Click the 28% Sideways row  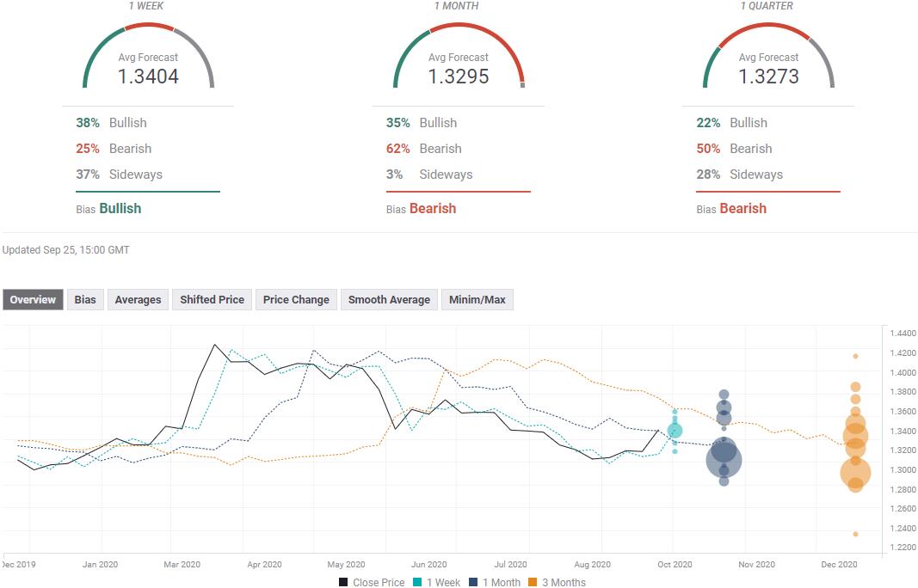click(739, 175)
